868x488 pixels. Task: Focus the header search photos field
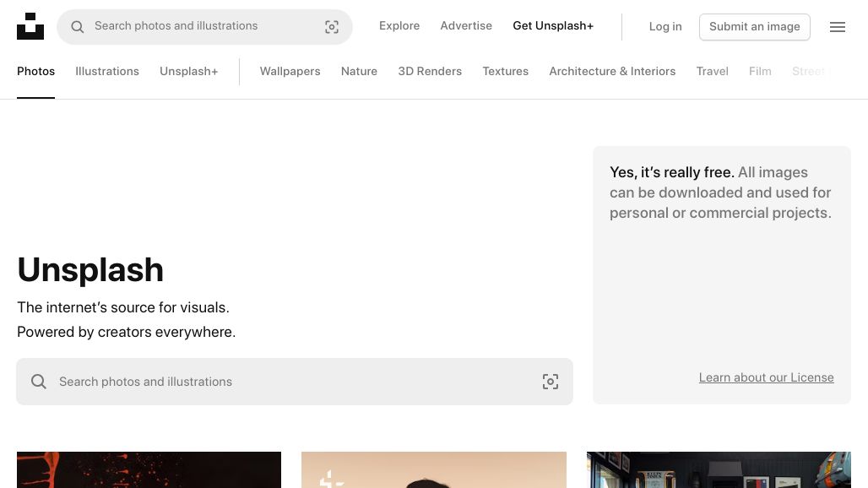205,26
